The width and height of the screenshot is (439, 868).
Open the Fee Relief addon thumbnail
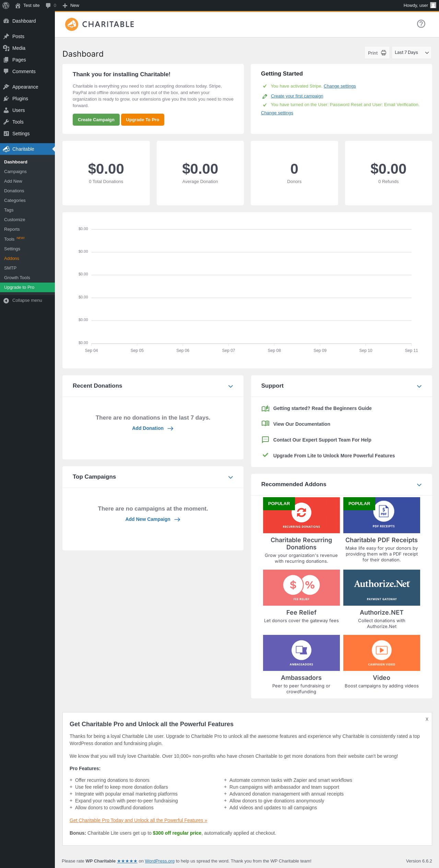pyautogui.click(x=301, y=587)
